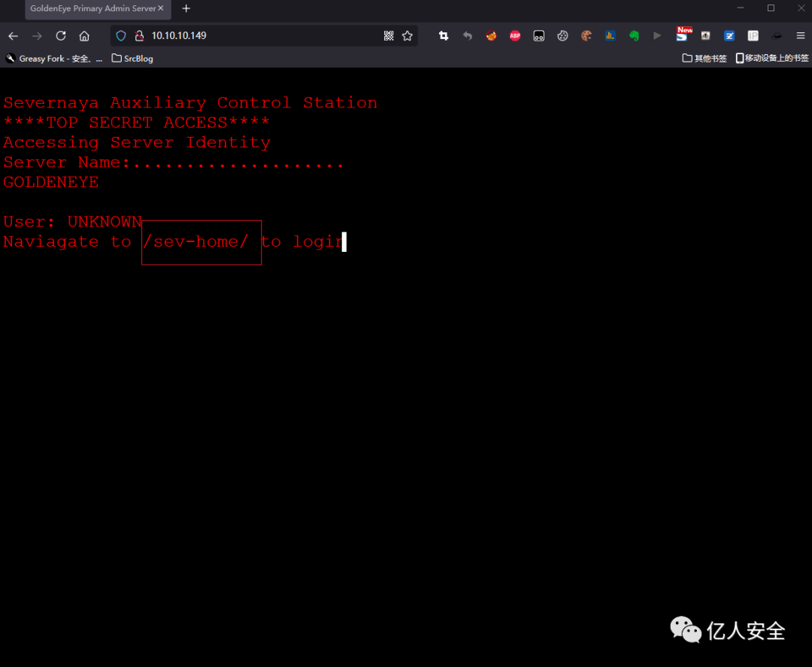Image resolution: width=812 pixels, height=667 pixels.
Task: Open the crossed-out orange extension icon
Action: pos(491,36)
